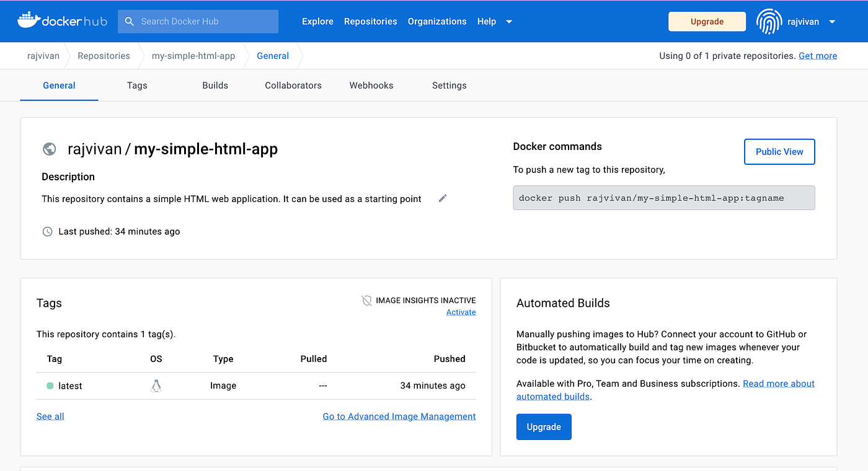Click the '---' pulled cell for latest
This screenshot has width=868, height=471.
point(322,386)
